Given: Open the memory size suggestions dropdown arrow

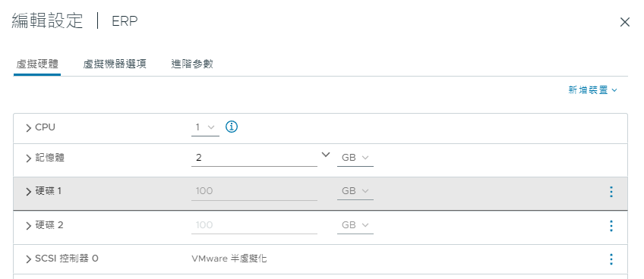Looking at the screenshot, I should 326,155.
